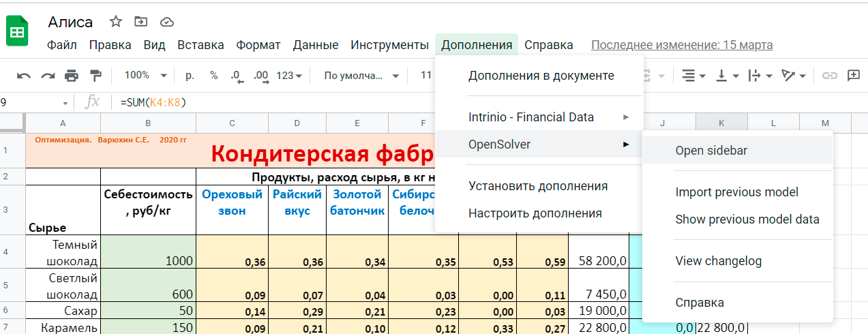Open vertical align dropdown
Viewport: 868px width, 334px height.
click(x=727, y=75)
